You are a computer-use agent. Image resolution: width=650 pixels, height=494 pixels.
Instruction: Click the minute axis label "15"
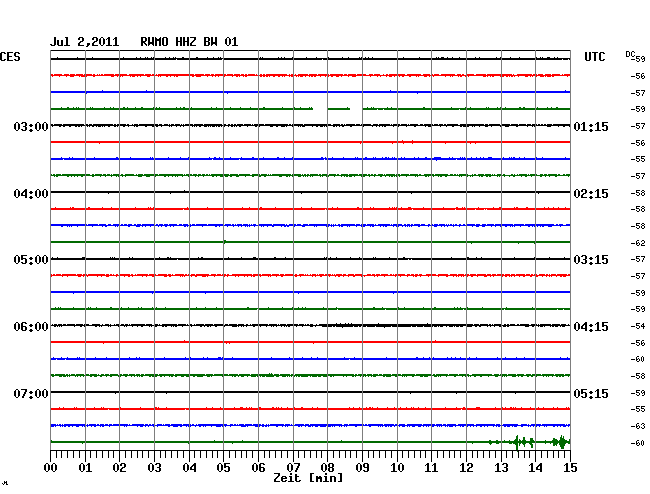pyautogui.click(x=570, y=468)
